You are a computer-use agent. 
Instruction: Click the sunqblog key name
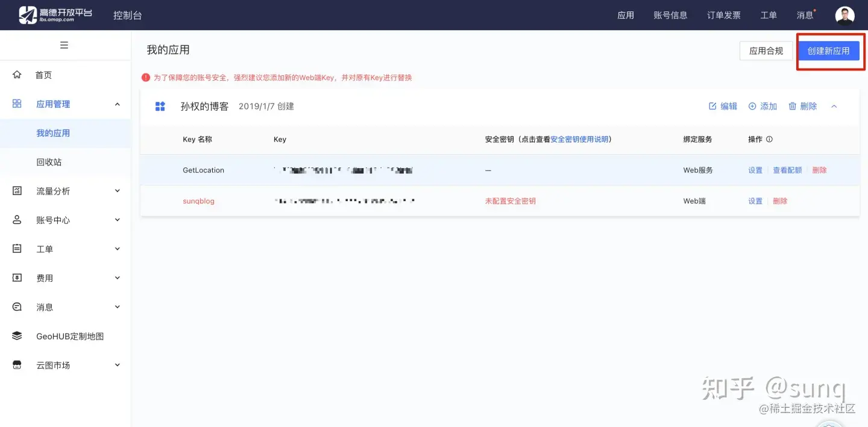[x=198, y=201]
